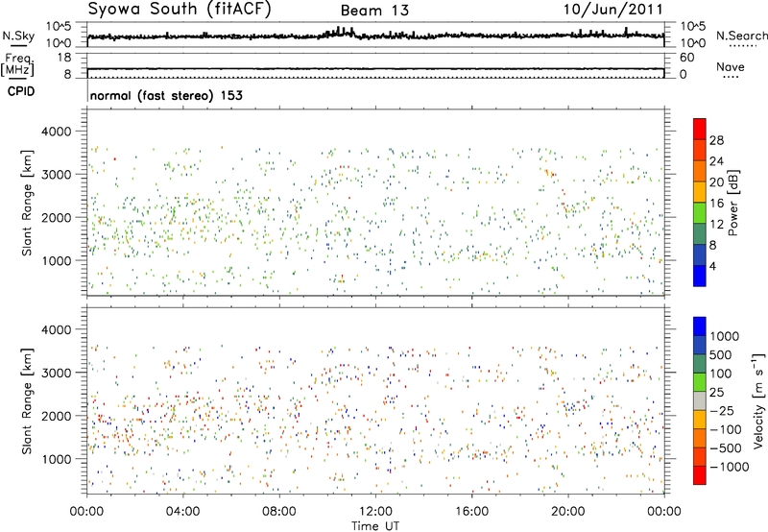Image resolution: width=768 pixels, height=532 pixels.
Task: Click the 'Time UT' axis title
Action: pyautogui.click(x=375, y=526)
